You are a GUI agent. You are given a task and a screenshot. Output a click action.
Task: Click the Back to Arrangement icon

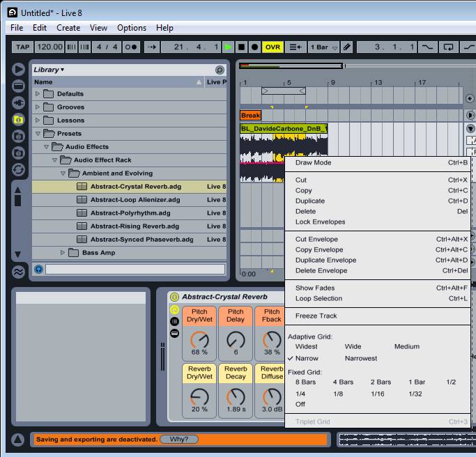pyautogui.click(x=295, y=47)
